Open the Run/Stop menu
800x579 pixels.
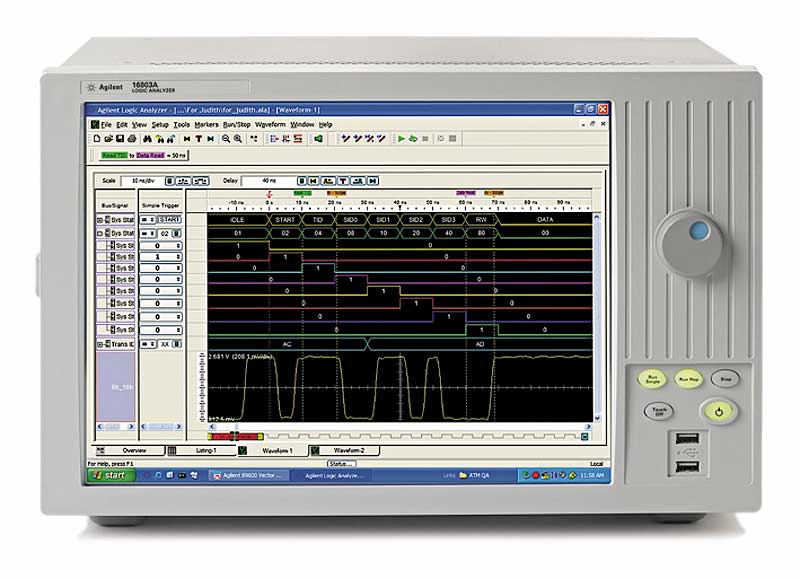(x=237, y=124)
